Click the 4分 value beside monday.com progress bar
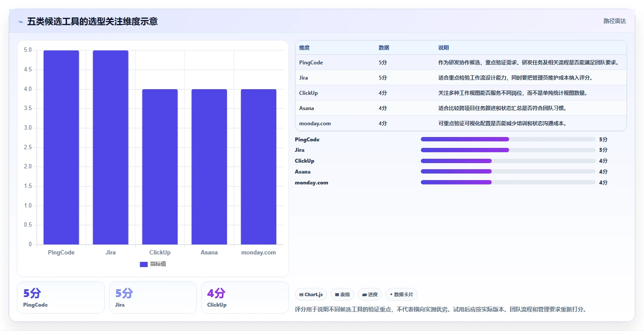Screen dimensions: 644x331 click(x=603, y=183)
